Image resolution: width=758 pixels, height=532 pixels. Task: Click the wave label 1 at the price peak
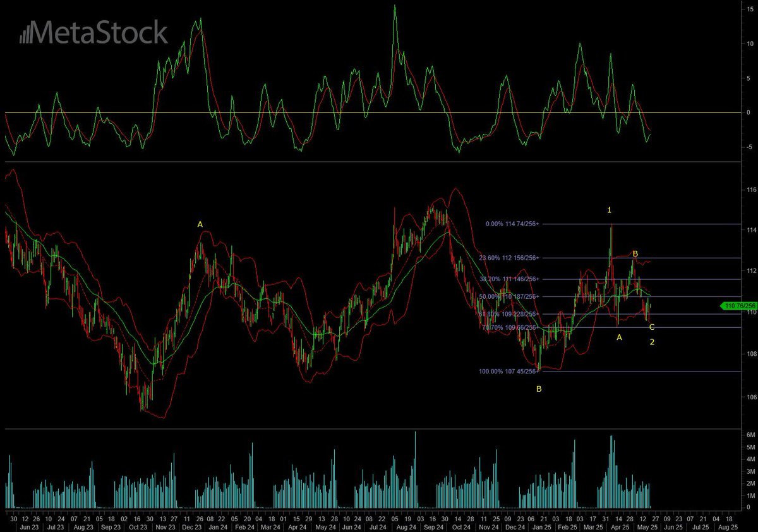[609, 209]
